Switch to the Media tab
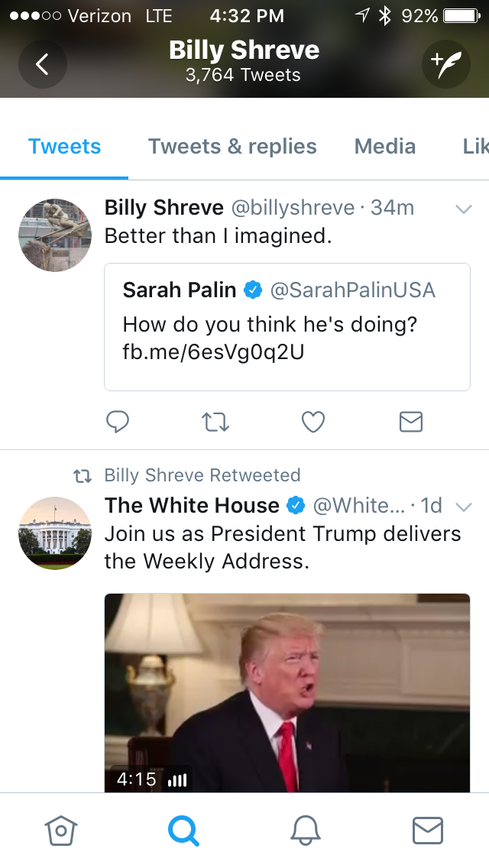489x868 pixels. pyautogui.click(x=385, y=147)
